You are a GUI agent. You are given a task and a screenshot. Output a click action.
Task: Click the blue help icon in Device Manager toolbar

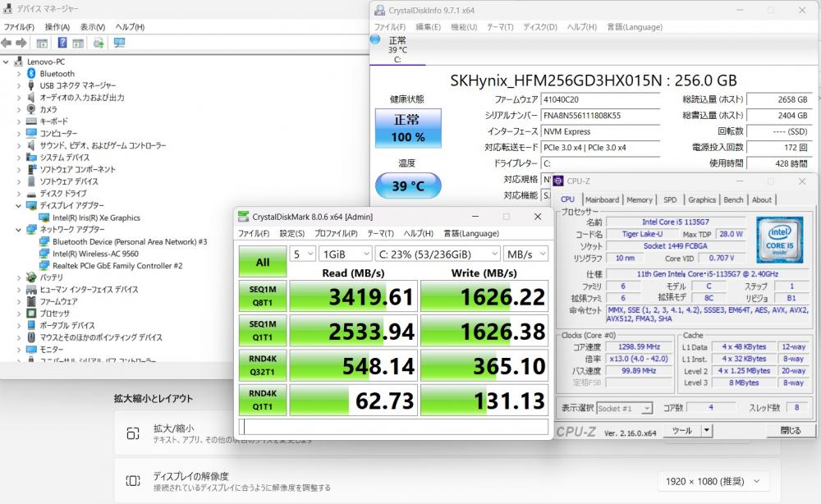(x=62, y=43)
